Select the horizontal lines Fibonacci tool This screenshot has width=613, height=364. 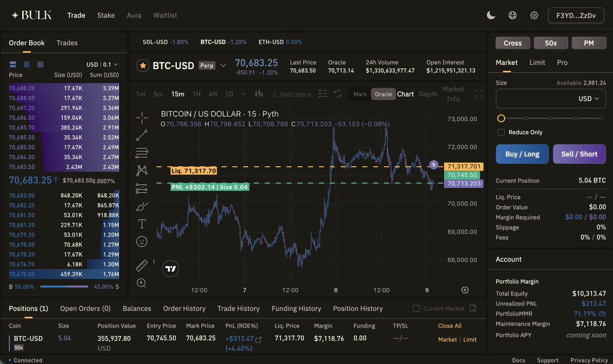[x=142, y=153]
